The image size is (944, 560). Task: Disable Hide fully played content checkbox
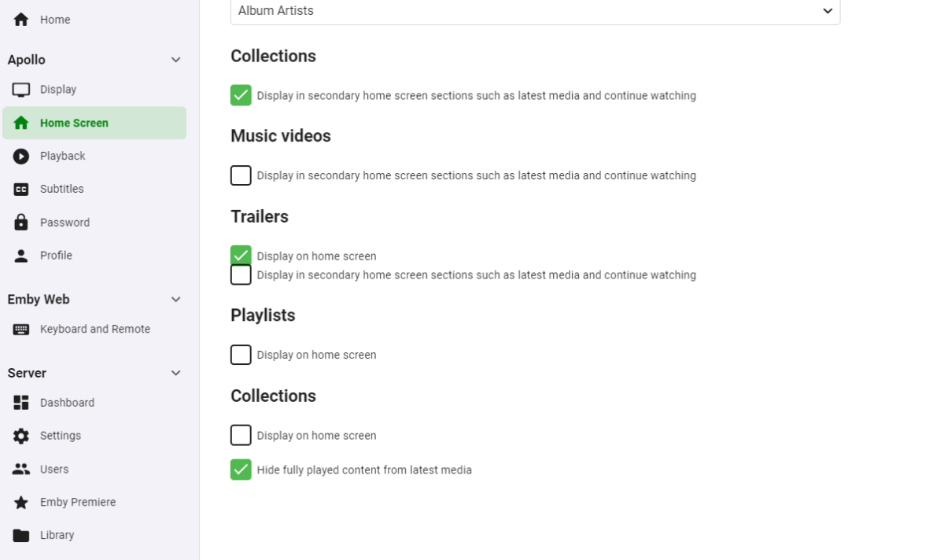pos(241,470)
